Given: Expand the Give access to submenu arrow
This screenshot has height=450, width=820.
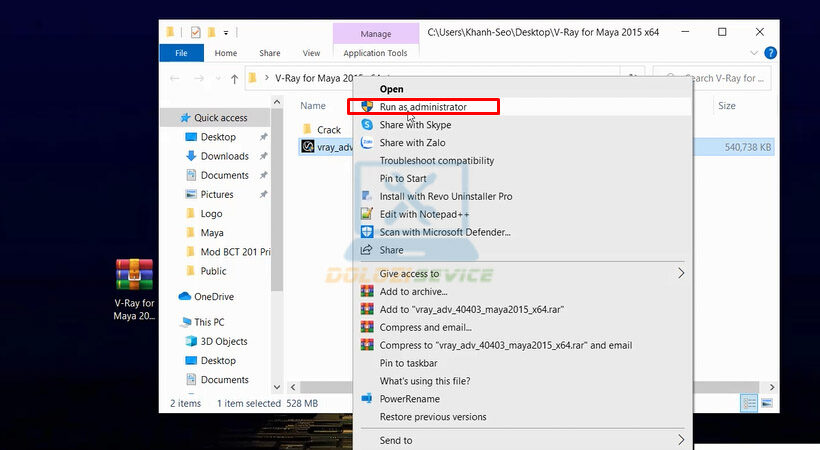Looking at the screenshot, I should (x=681, y=274).
